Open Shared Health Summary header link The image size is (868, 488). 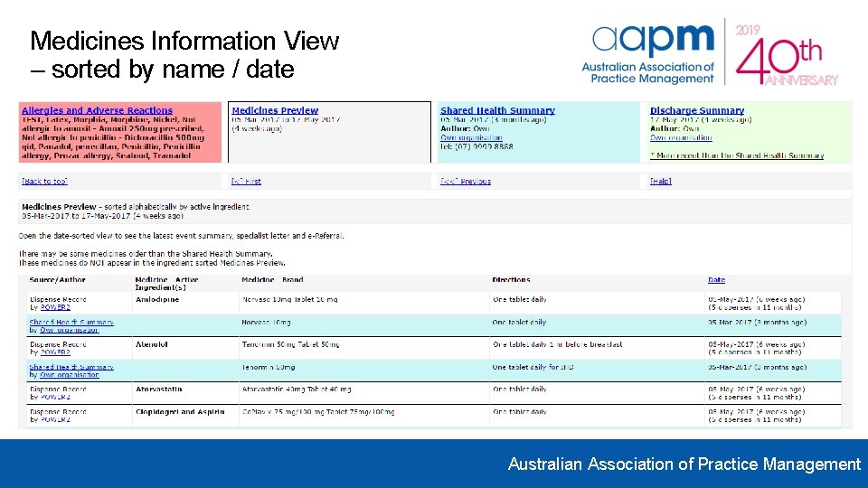click(497, 110)
